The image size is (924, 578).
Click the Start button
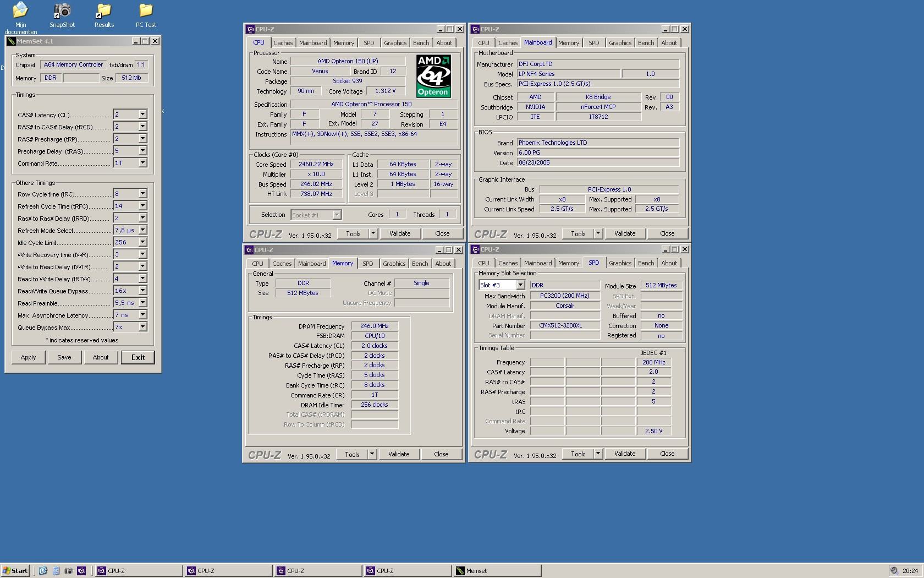coord(15,571)
